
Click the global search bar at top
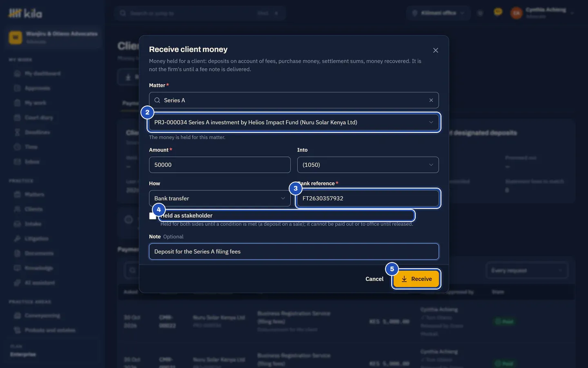tap(200, 13)
